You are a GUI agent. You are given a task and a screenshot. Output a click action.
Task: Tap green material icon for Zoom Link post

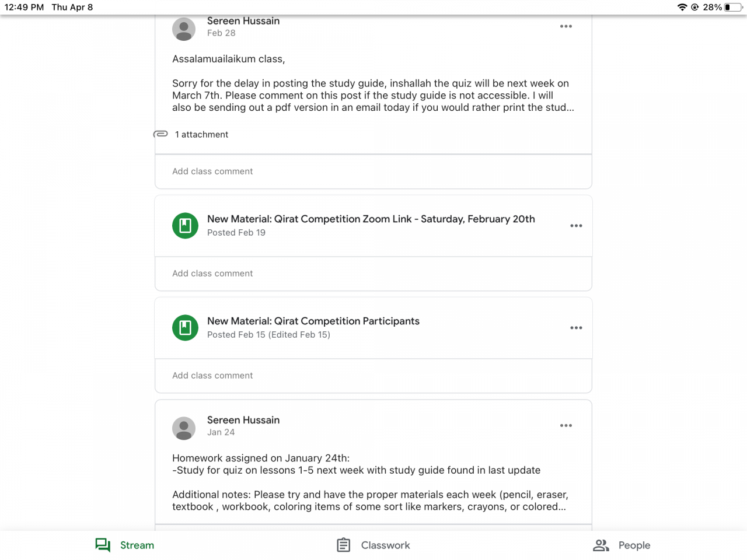(185, 226)
